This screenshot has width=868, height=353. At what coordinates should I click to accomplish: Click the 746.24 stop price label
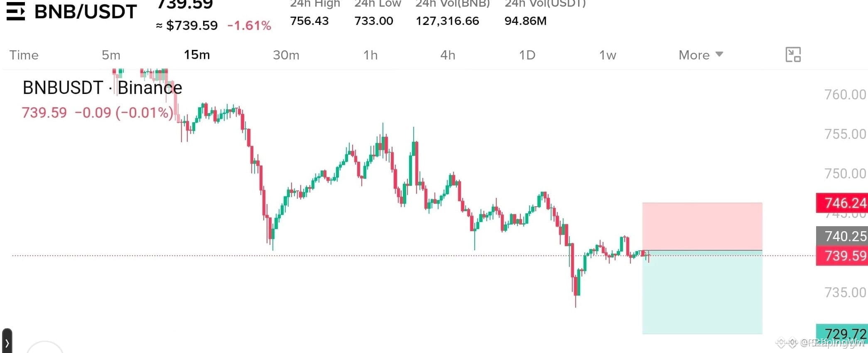(x=842, y=203)
